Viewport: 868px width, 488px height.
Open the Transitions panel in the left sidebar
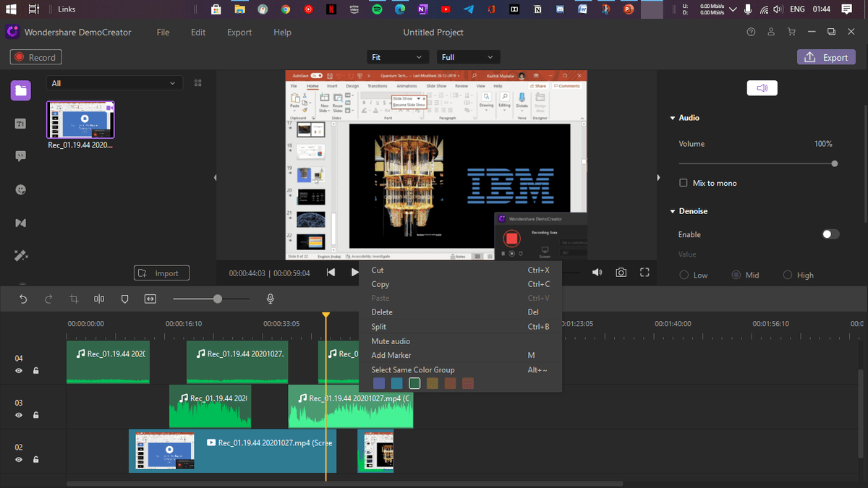(20, 223)
